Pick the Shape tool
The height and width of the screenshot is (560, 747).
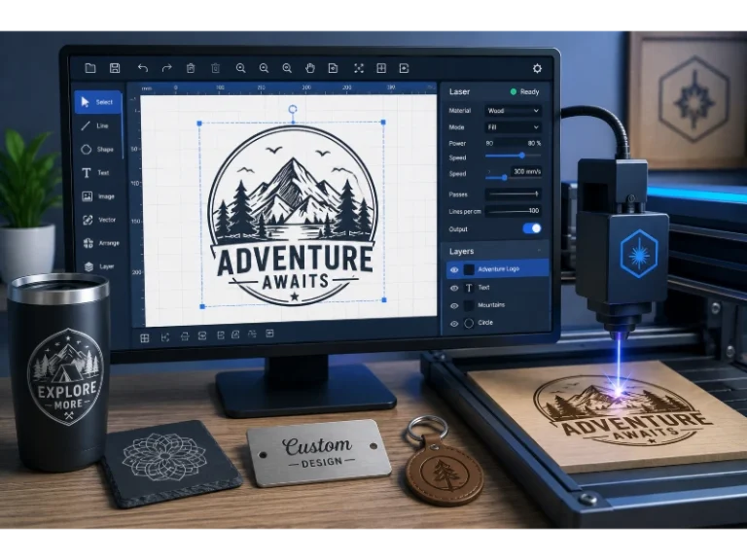tap(98, 149)
